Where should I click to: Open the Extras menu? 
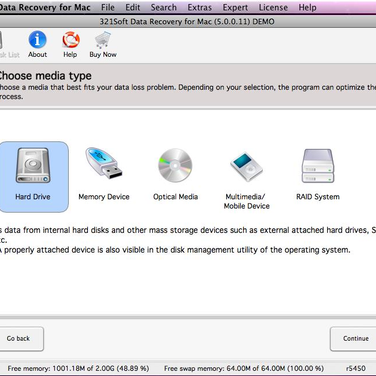click(x=199, y=7)
